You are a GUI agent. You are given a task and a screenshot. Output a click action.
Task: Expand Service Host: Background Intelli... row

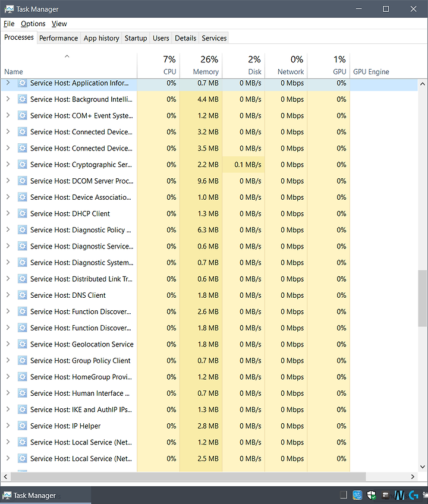(8, 99)
